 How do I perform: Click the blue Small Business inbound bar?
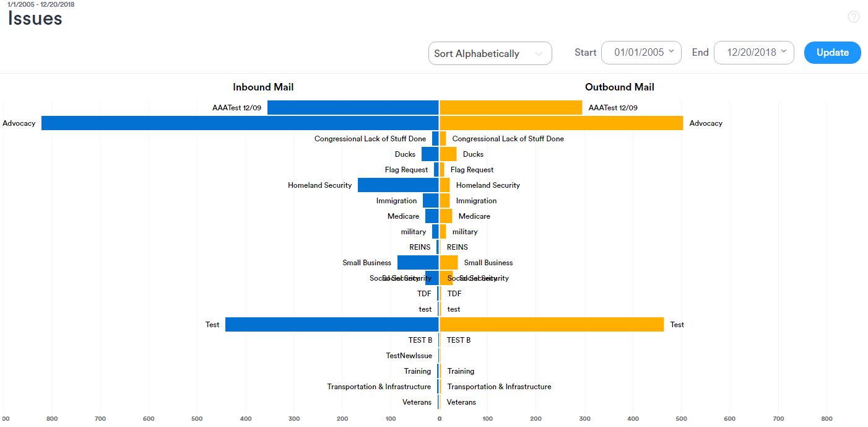(418, 263)
